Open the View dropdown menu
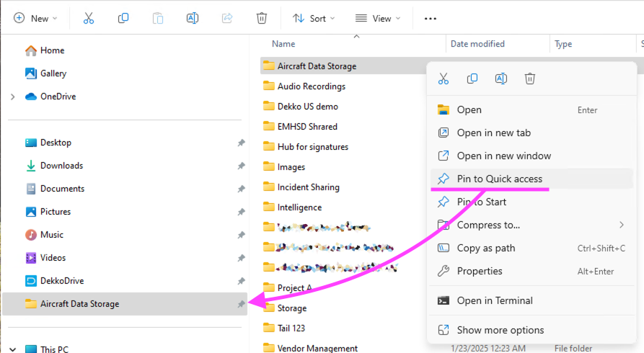Screen dimensions: 644x353 tap(377, 19)
